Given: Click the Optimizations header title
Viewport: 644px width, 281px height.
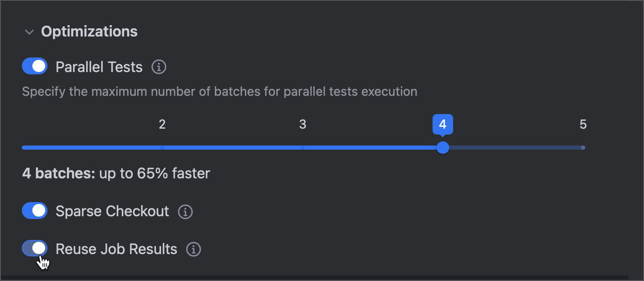Looking at the screenshot, I should (x=89, y=31).
